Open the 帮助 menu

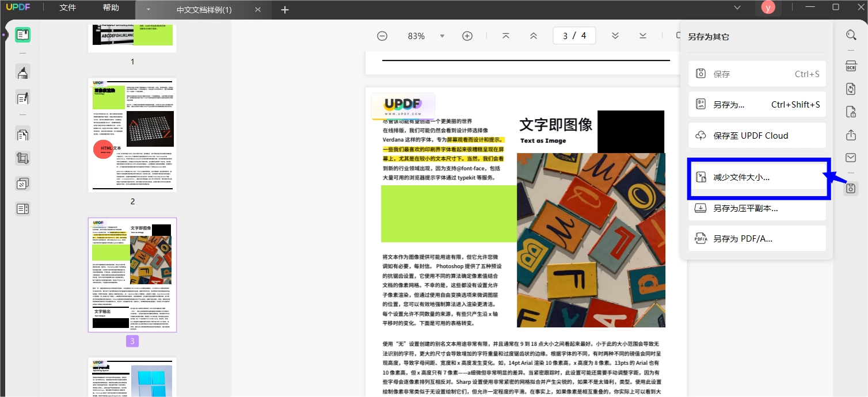pos(111,8)
